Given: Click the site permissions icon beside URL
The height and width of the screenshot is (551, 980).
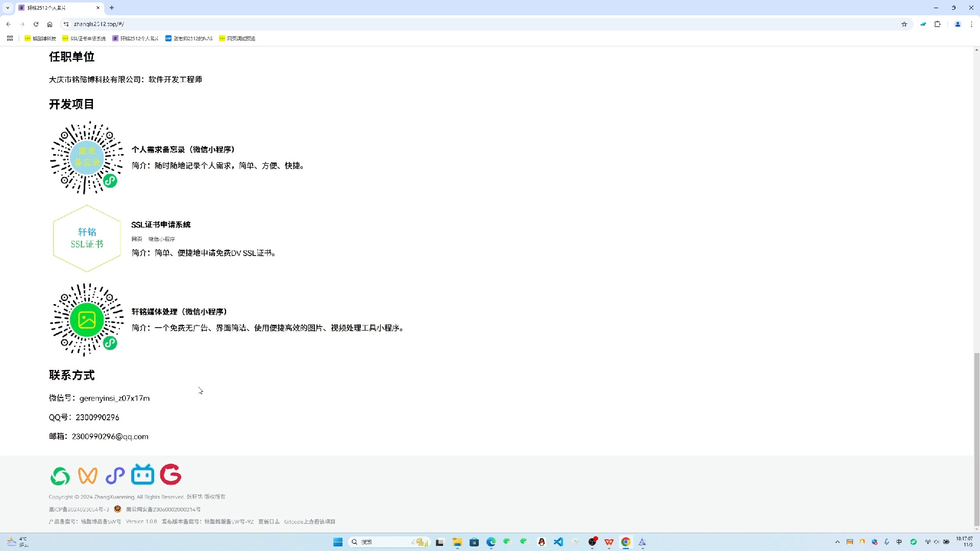Looking at the screenshot, I should tap(66, 24).
